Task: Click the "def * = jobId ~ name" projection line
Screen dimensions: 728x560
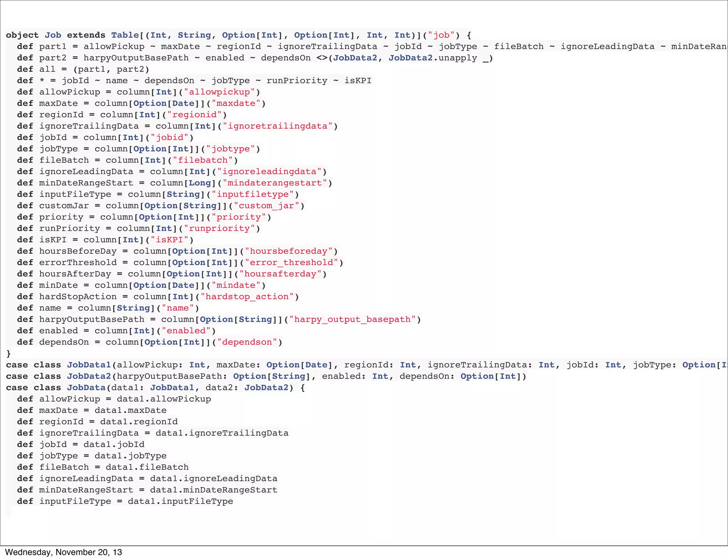Action: 194,81
